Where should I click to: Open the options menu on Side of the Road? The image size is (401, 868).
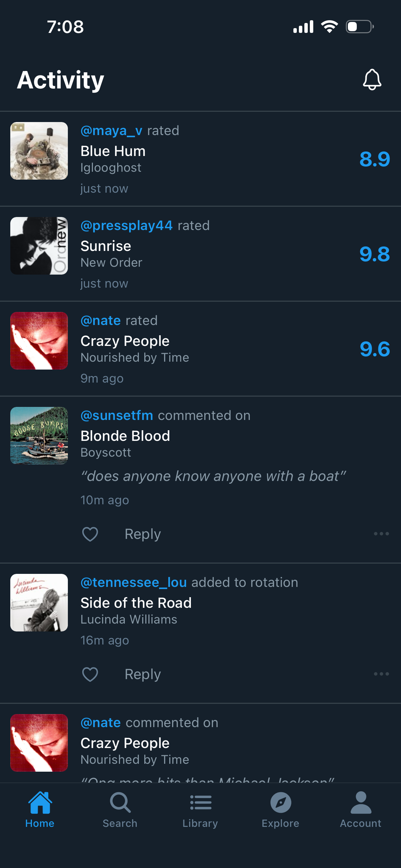381,673
